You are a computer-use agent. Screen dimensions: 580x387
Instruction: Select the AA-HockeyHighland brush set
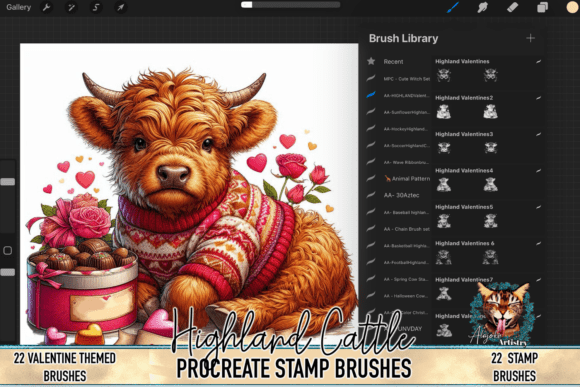click(398, 129)
